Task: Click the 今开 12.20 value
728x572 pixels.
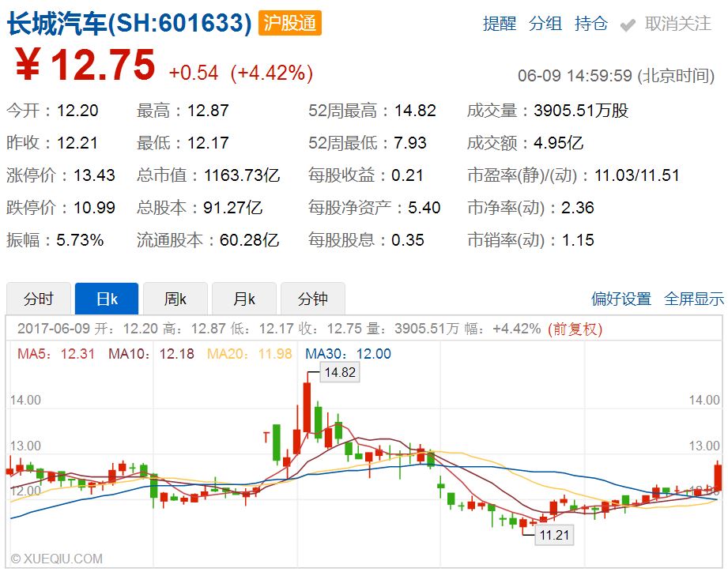Action: [77, 111]
